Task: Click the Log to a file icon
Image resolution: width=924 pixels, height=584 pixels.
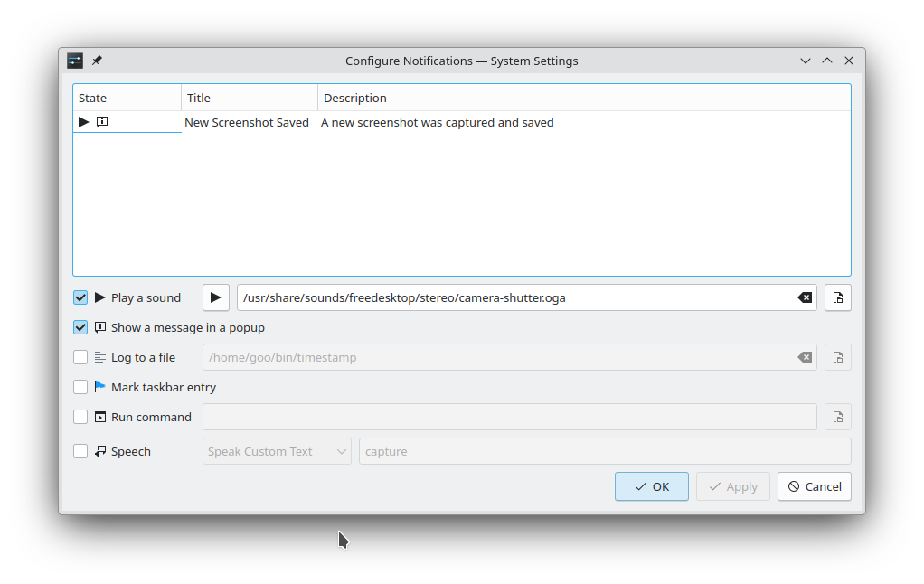Action: point(100,357)
